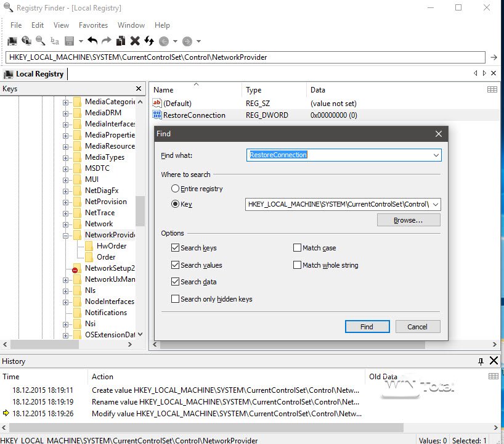Enable the Match case option
Screen dimensions: 504x444
pyautogui.click(x=298, y=248)
